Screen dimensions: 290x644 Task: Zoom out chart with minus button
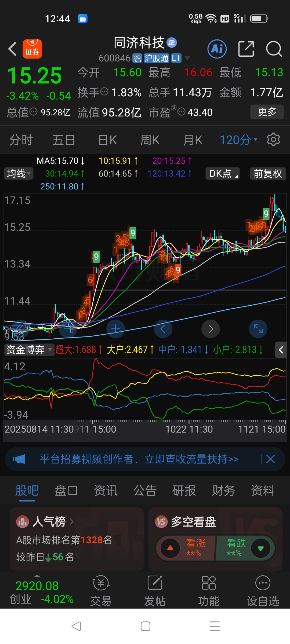(x=68, y=329)
